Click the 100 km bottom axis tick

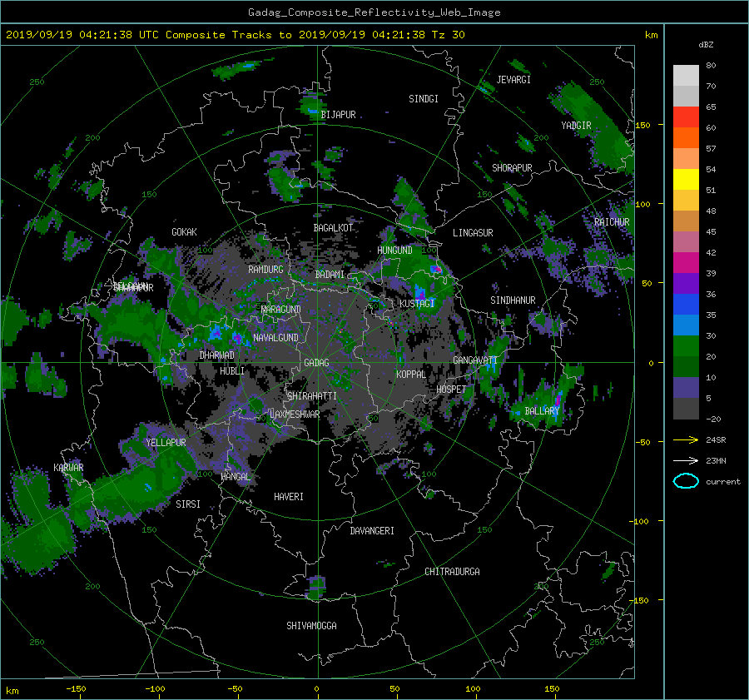[473, 688]
